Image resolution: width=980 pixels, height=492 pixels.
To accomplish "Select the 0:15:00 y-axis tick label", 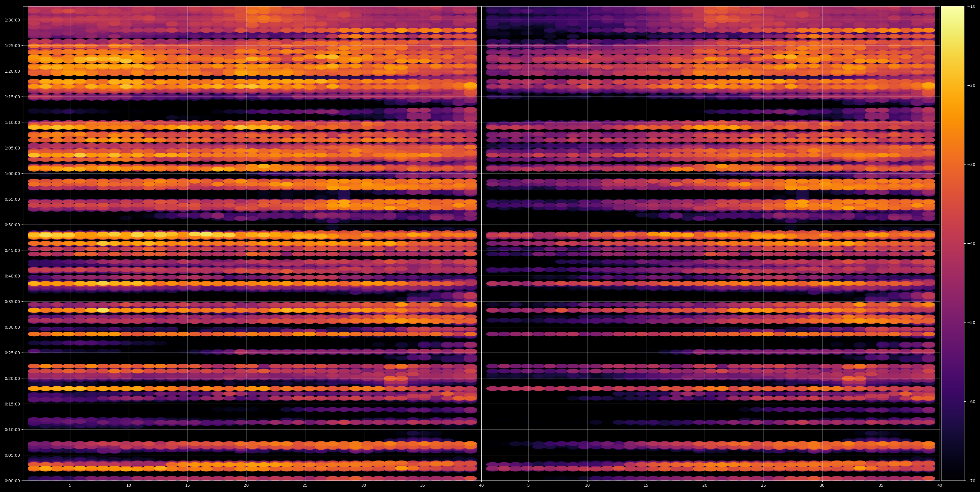I will point(12,404).
